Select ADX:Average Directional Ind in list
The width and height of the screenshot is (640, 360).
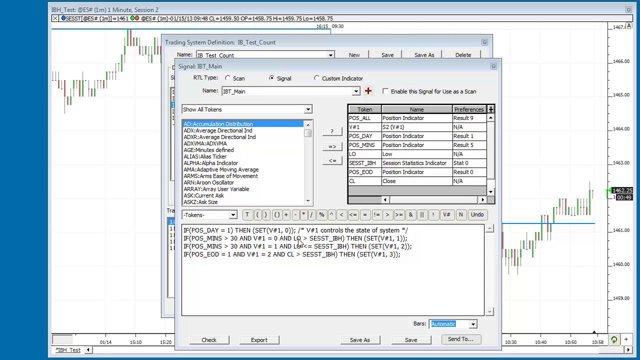(x=243, y=130)
